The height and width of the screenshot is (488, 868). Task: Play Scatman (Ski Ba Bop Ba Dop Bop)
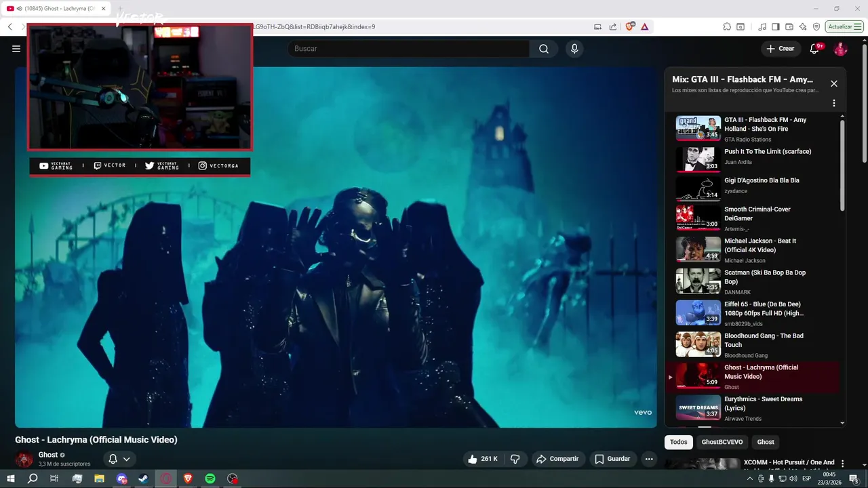point(751,281)
